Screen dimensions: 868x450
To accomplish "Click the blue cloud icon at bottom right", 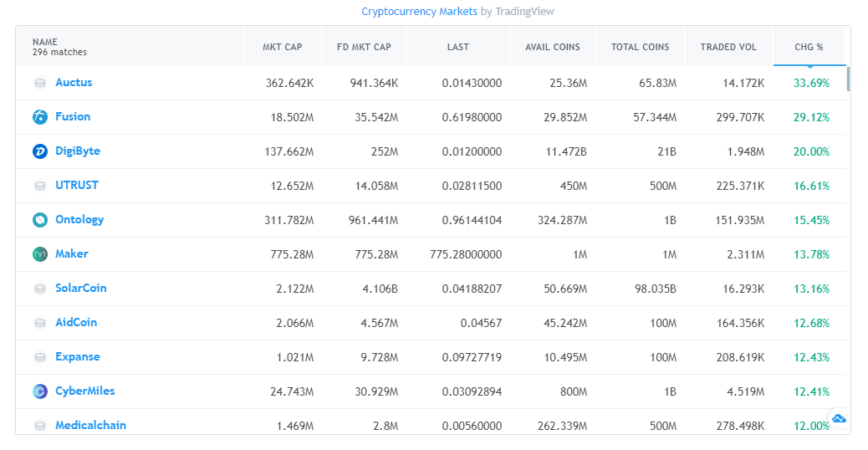I will tap(839, 418).
